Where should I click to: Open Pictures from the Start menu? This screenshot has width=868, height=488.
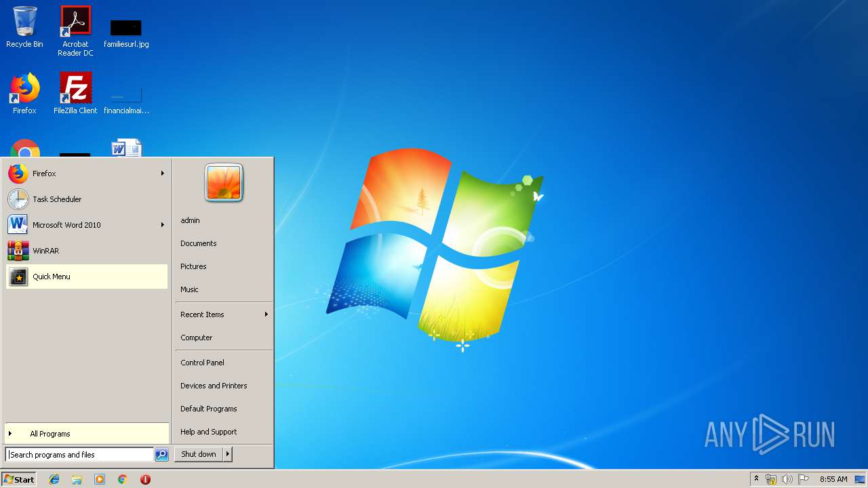tap(224, 266)
